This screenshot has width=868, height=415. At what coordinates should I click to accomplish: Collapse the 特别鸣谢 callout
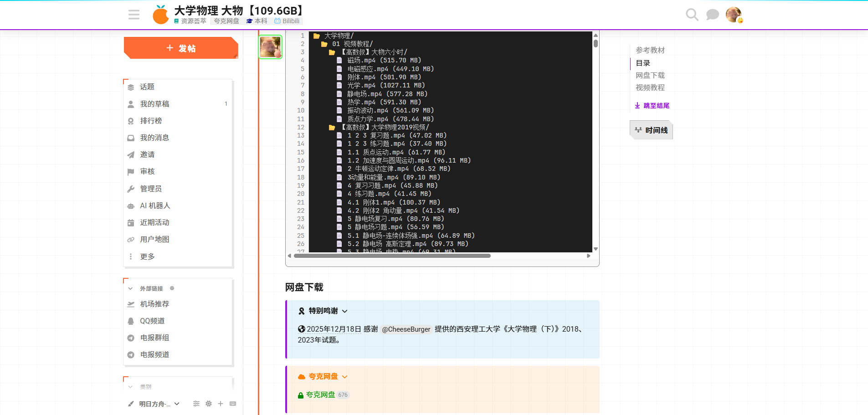tap(345, 311)
